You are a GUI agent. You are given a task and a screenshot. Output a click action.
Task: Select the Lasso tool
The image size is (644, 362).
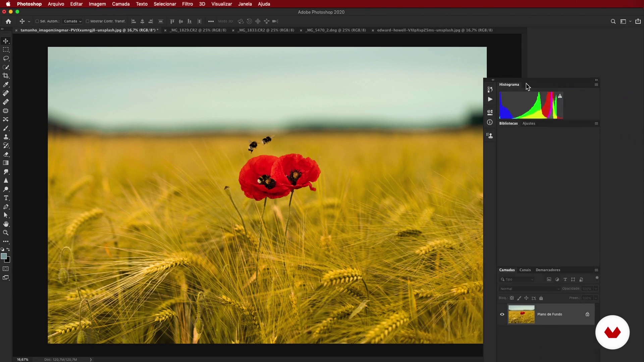(6, 58)
